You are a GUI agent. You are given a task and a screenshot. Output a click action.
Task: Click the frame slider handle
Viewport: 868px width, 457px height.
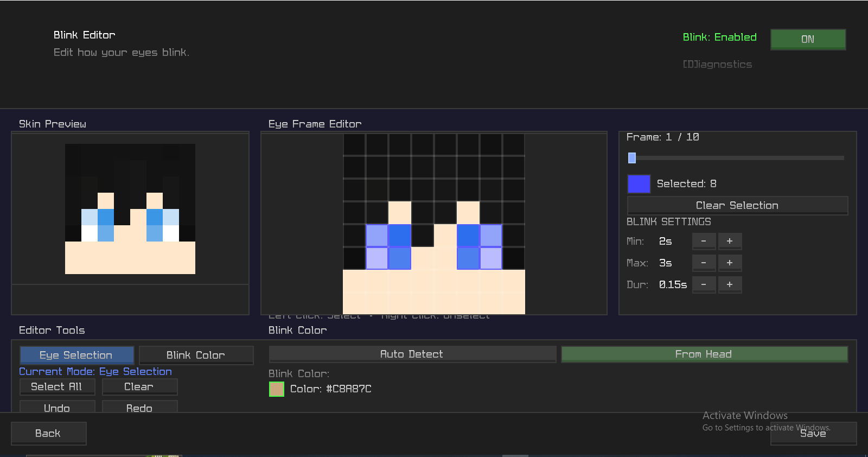631,158
